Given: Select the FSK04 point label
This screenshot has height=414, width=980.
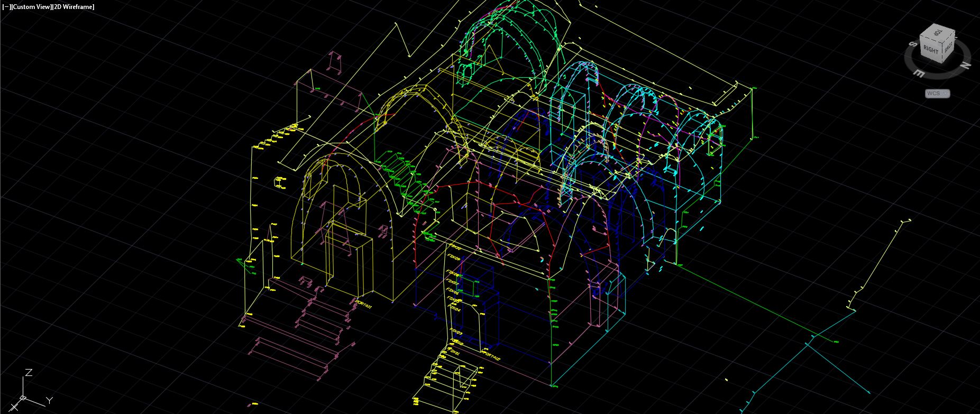Looking at the screenshot, I should click(x=454, y=308).
